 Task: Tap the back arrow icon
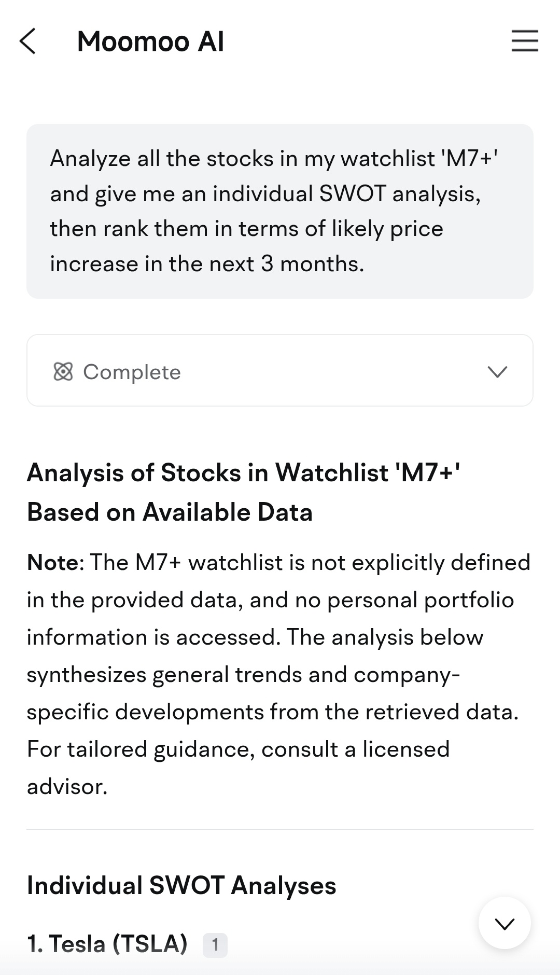pyautogui.click(x=28, y=41)
